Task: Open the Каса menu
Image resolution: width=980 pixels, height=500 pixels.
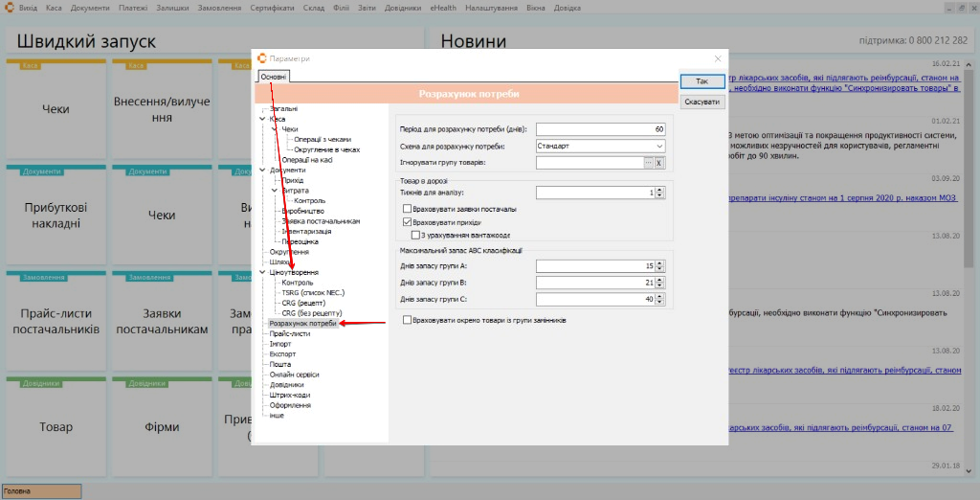Action: pos(54,8)
